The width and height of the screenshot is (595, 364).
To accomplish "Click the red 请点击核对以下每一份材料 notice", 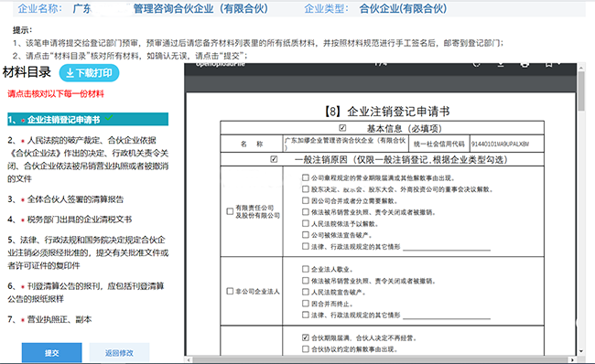I will click(56, 93).
